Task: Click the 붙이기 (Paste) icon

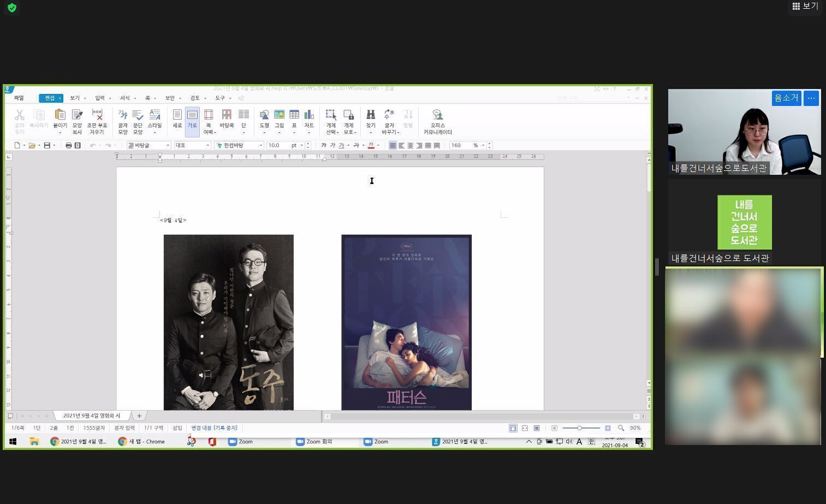Action: tap(60, 116)
